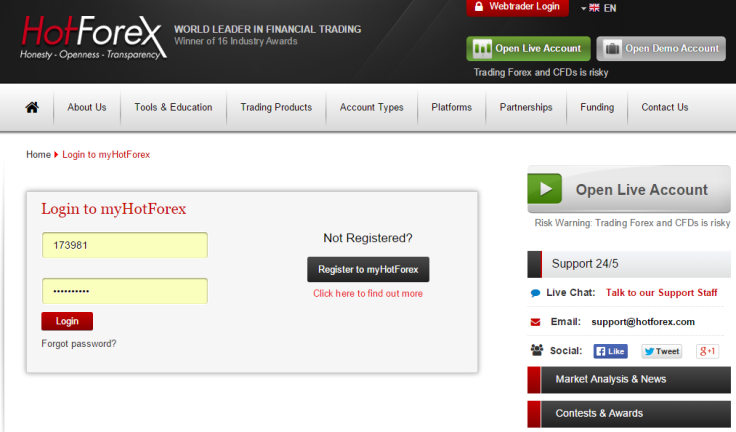Open the Trading Products menu
The height and width of the screenshot is (432, 736).
276,108
